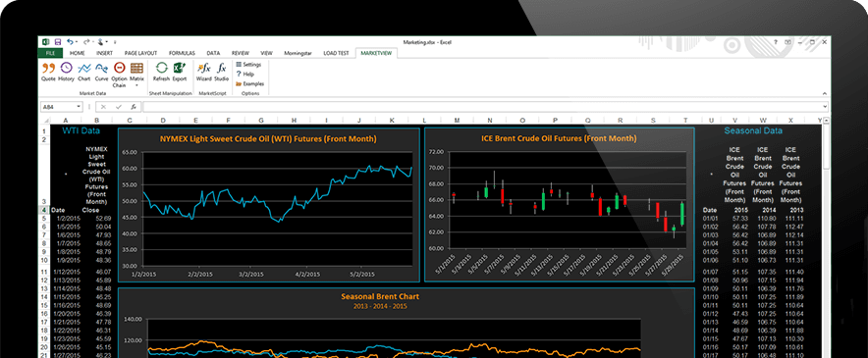Select the ICE Brent chart title
The image size is (868, 358).
[559, 138]
